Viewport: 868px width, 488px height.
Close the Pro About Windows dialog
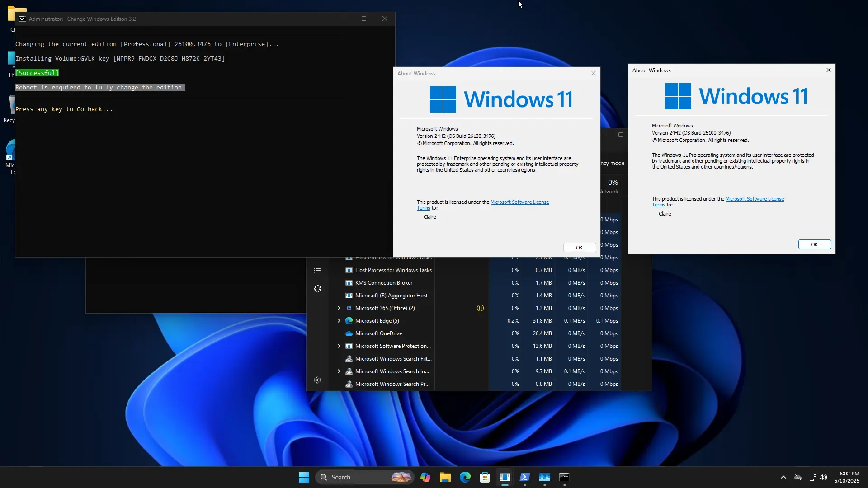coord(829,70)
